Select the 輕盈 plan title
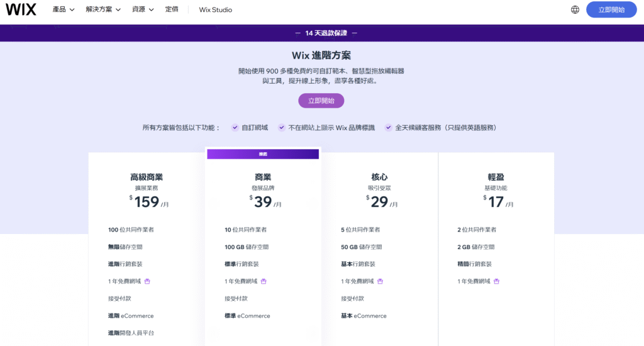The width and height of the screenshot is (644, 346). click(x=496, y=177)
